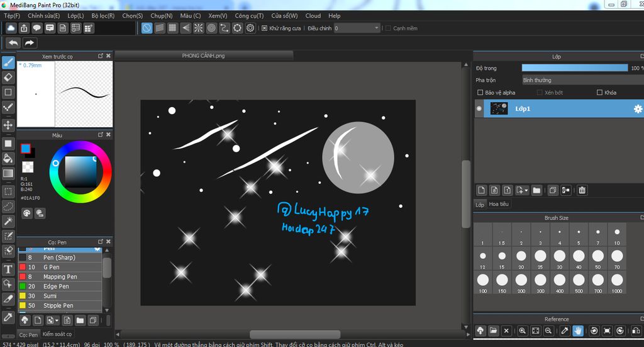This screenshot has height=347, width=644.
Task: Select the Gradient tool
Action: pyautogui.click(x=8, y=173)
